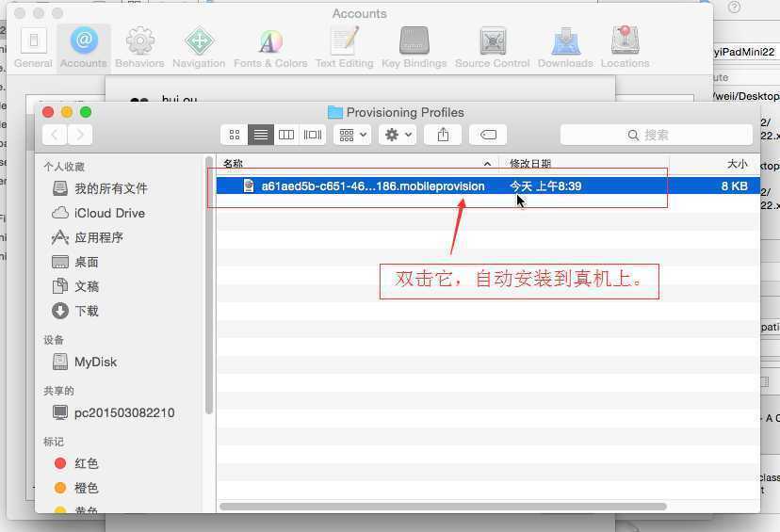Close the Provisioning Profiles Finder window
780x532 pixels.
coord(48,112)
